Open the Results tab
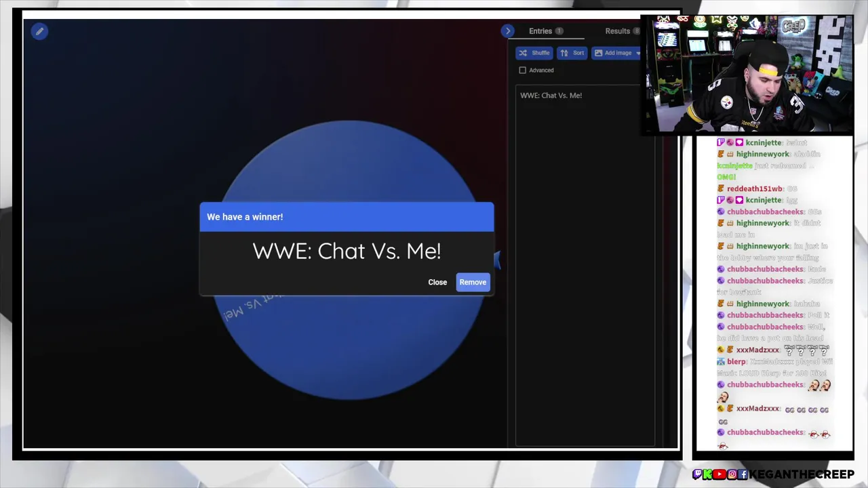 click(623, 31)
